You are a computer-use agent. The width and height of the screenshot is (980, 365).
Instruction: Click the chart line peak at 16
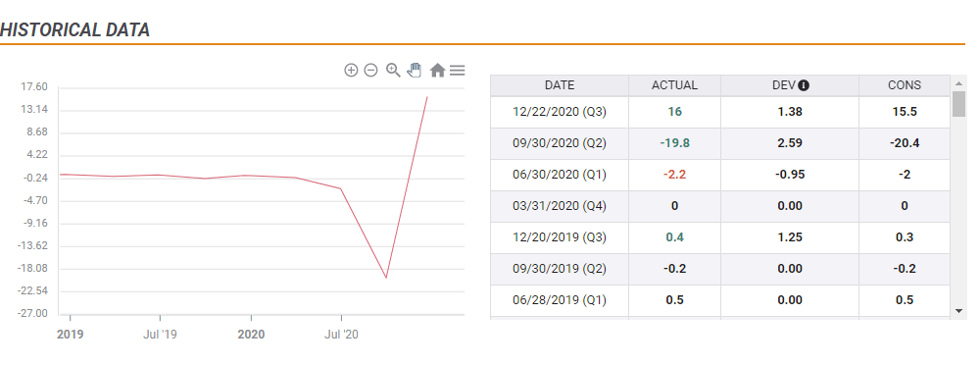pyautogui.click(x=427, y=97)
